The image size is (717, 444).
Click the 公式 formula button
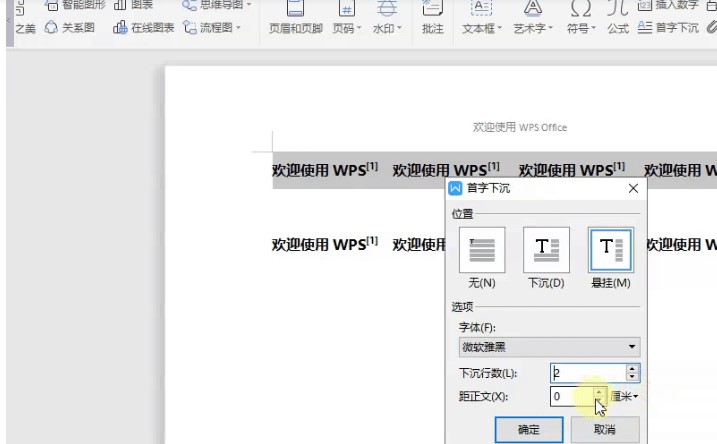click(x=618, y=28)
